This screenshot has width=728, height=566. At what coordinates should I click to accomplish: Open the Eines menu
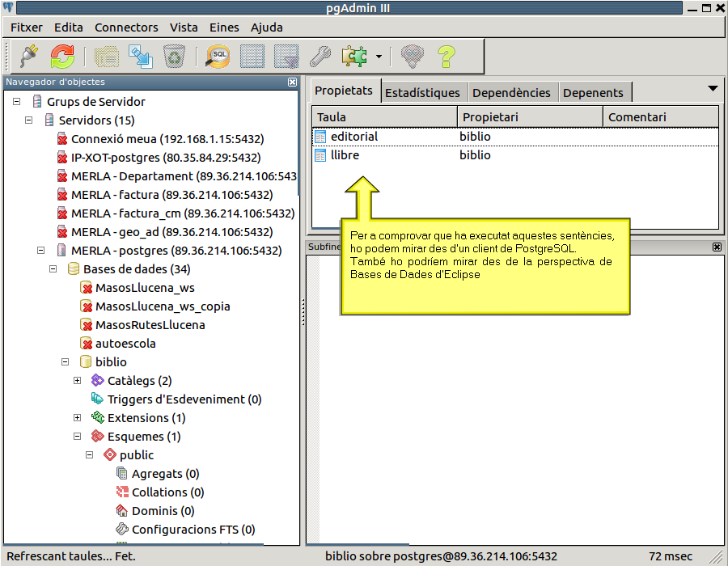click(224, 27)
